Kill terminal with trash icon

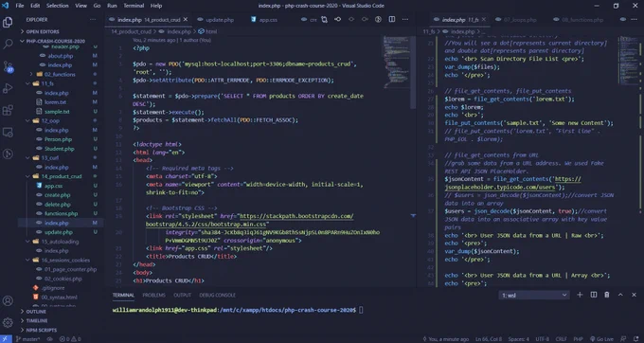[607, 295]
